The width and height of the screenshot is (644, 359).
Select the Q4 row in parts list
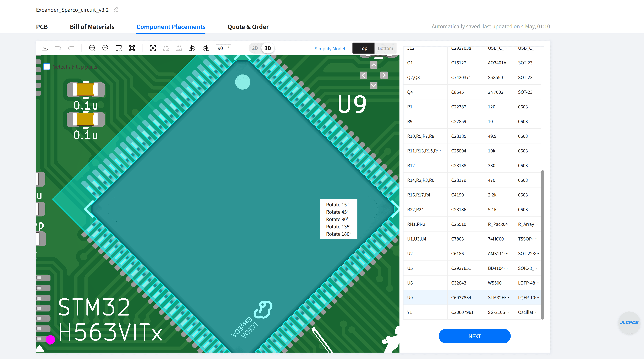click(472, 92)
